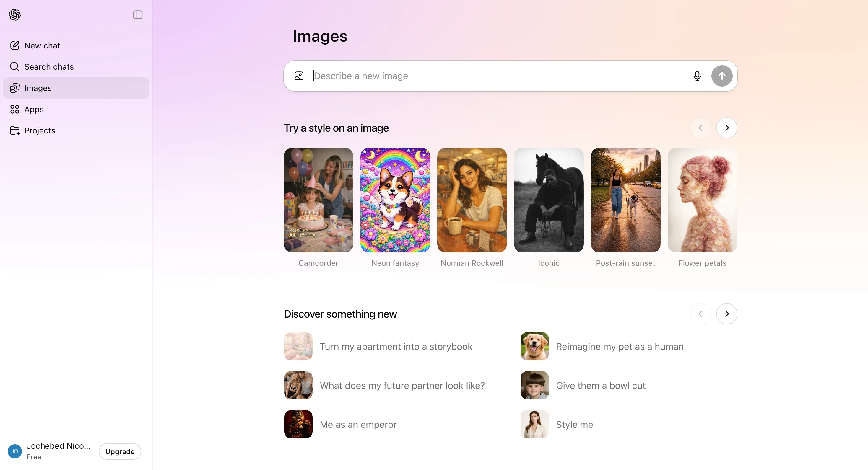The image size is (868, 470).
Task: Select the Neon fantasy style thumbnail
Action: [395, 200]
